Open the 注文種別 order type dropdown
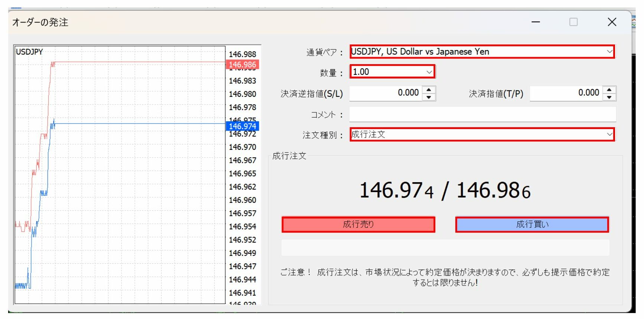This screenshot has width=644, height=319. 609,134
